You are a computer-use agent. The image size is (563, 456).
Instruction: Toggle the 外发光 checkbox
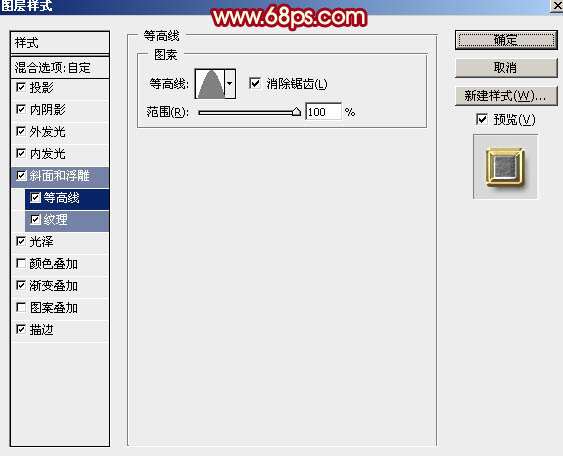tap(21, 131)
